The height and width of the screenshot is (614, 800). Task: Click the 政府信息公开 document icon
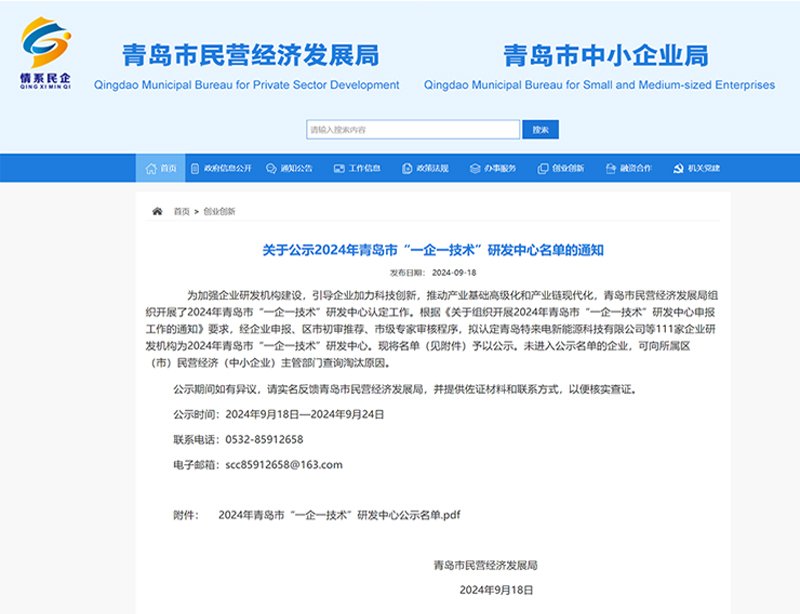pos(194,168)
